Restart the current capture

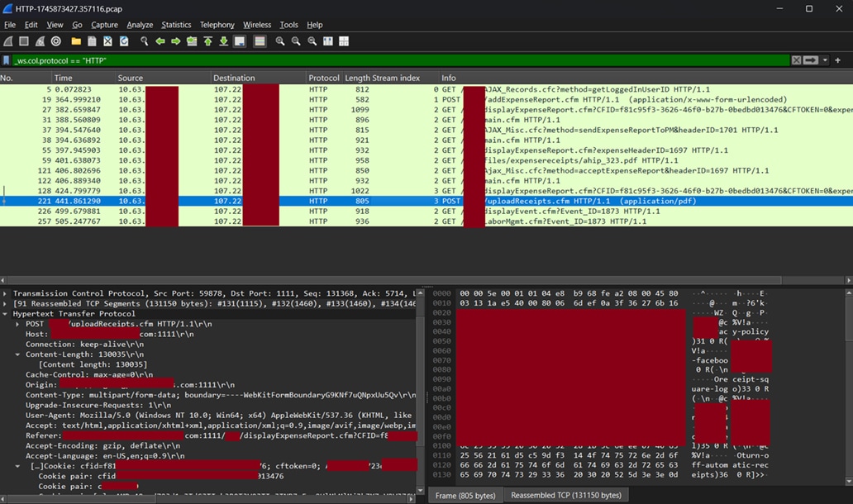click(x=40, y=41)
